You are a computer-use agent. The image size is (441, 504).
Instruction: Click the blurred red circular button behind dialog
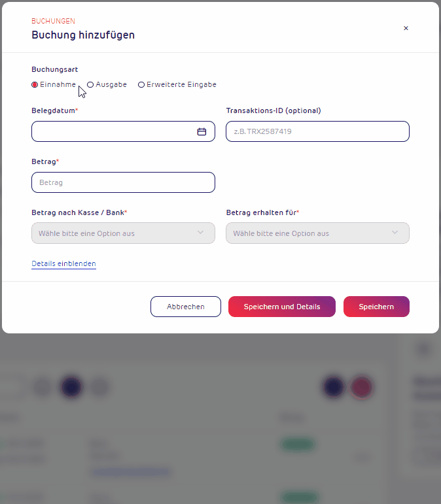[x=362, y=387]
